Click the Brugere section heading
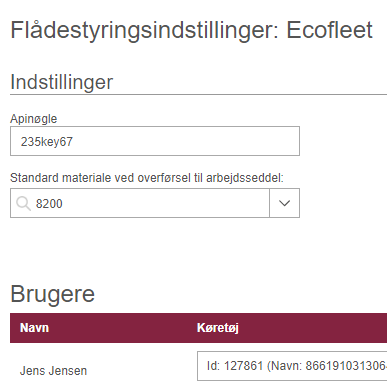Viewport: 387px width, 392px height. [x=53, y=294]
